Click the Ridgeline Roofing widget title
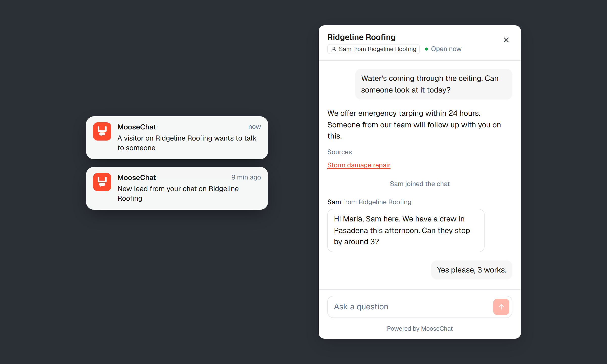This screenshot has width=607, height=364. (x=361, y=37)
